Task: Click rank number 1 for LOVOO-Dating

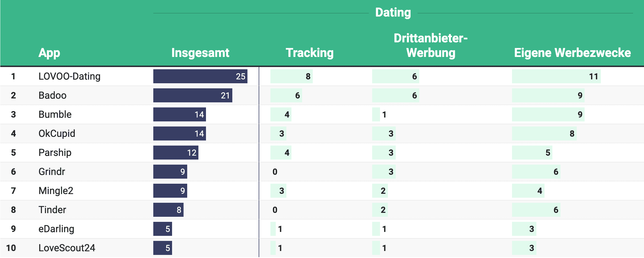Action: 13,76
